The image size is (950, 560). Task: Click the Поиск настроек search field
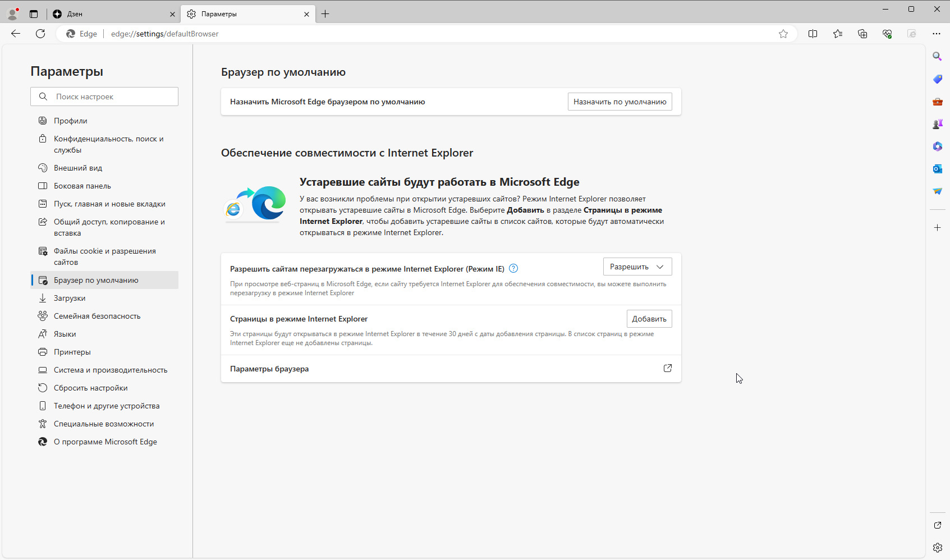pyautogui.click(x=104, y=97)
